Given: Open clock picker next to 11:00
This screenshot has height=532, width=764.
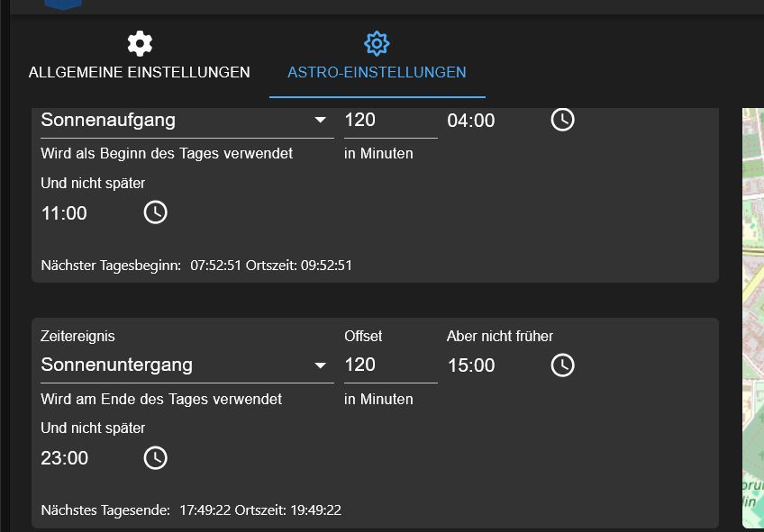Looking at the screenshot, I should click(x=156, y=212).
